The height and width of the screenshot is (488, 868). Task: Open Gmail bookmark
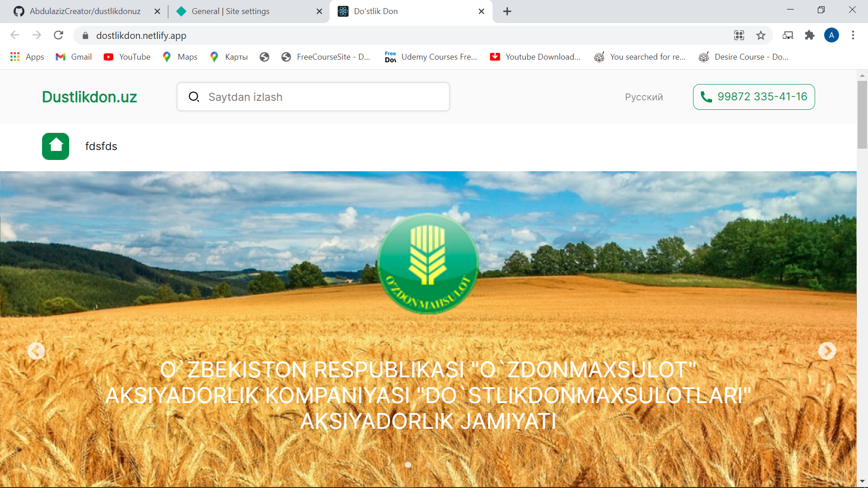point(74,57)
